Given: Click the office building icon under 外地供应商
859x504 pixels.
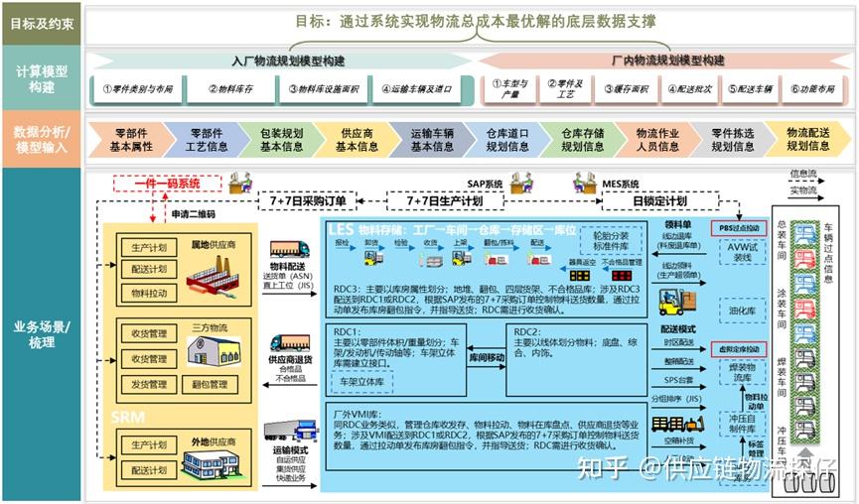Looking at the screenshot, I should point(214,465).
